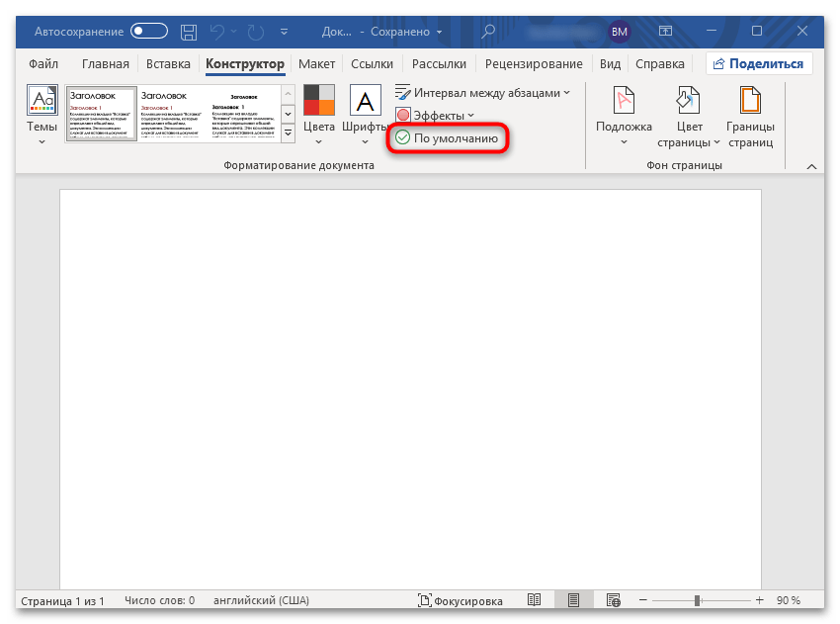Screen dimensions: 840x624
Task: Switch to Read Mode view in status bar
Action: pyautogui.click(x=534, y=600)
